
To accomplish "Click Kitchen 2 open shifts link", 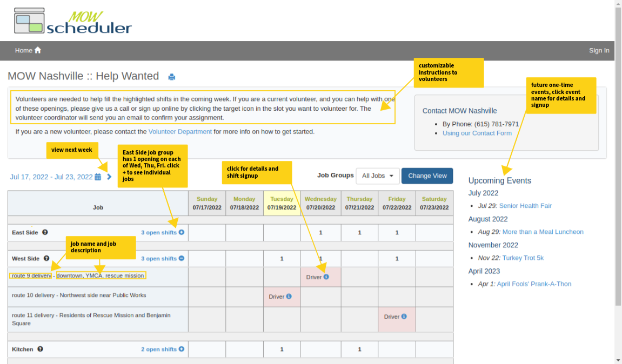I will [x=159, y=349].
